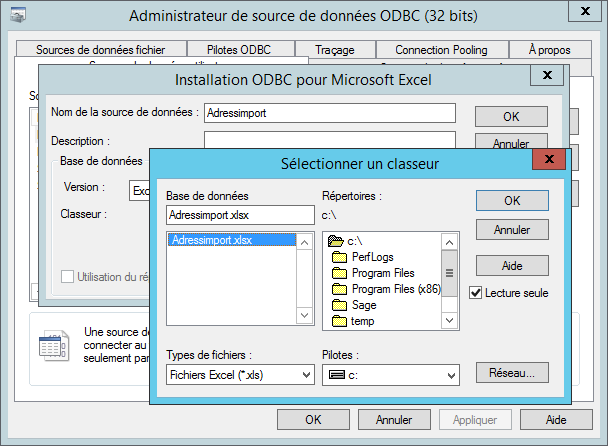Open the c:\ open-folder icon
Image resolution: width=608 pixels, height=446 pixels.
pos(336,241)
